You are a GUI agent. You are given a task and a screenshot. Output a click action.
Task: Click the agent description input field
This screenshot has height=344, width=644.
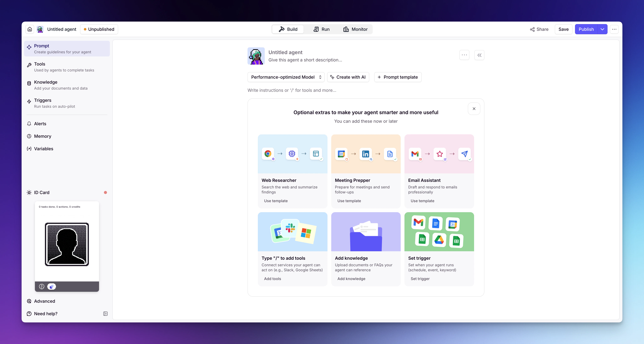pyautogui.click(x=305, y=60)
